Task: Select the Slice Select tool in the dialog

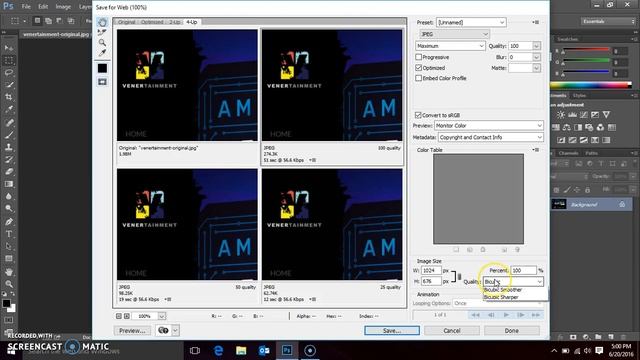Action: [102, 33]
